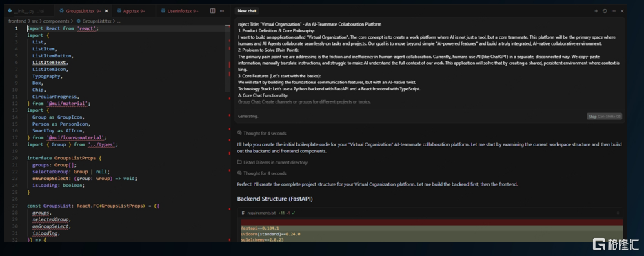Viewport: 644px width, 256px height.
Task: Click the Stop generating button
Action: click(x=604, y=117)
